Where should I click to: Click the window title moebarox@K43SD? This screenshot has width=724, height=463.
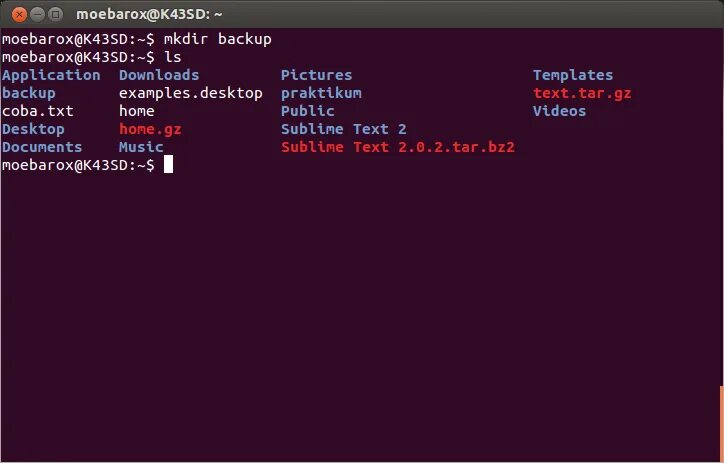[149, 14]
